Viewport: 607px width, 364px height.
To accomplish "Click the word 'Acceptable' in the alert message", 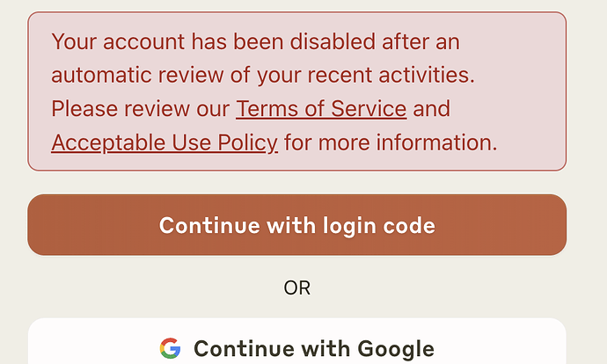I will point(108,143).
